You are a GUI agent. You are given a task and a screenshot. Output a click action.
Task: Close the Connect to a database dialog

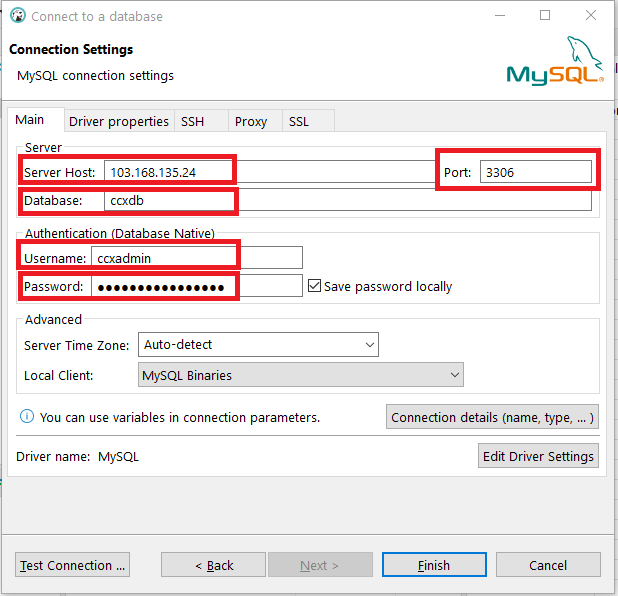(590, 16)
